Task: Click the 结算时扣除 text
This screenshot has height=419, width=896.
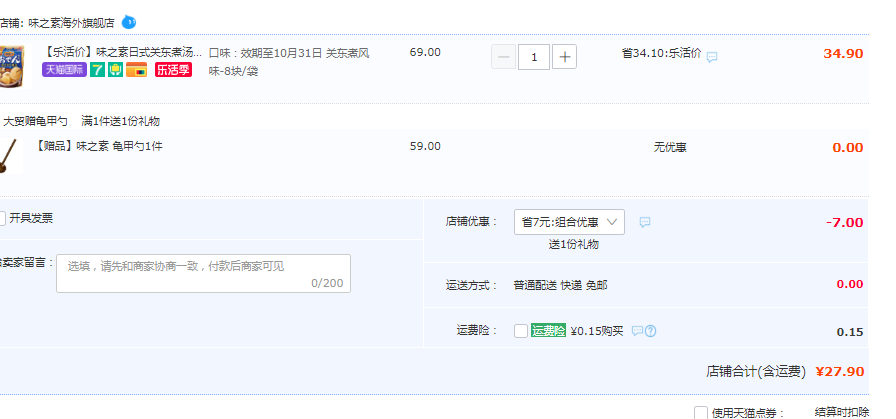Action: click(842, 412)
